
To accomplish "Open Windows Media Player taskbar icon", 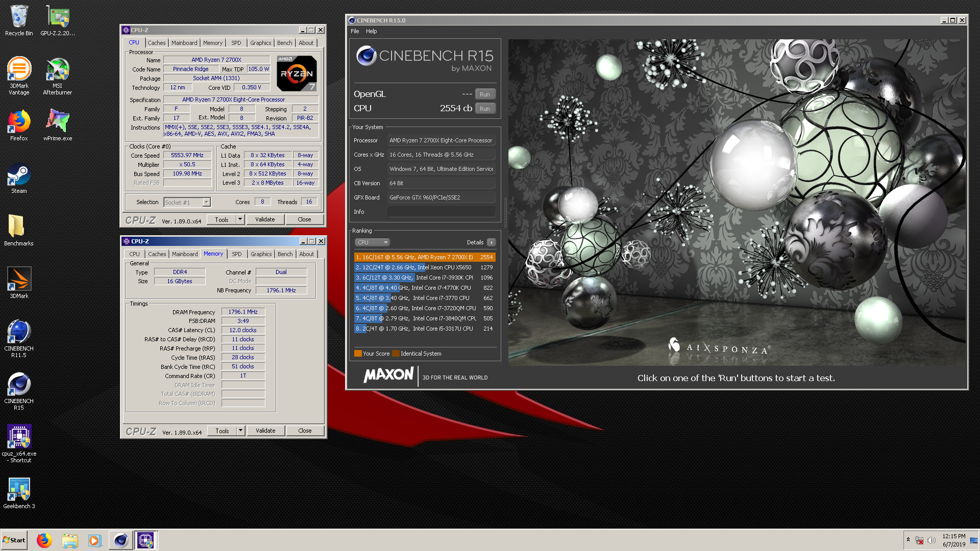I will pyautogui.click(x=94, y=540).
